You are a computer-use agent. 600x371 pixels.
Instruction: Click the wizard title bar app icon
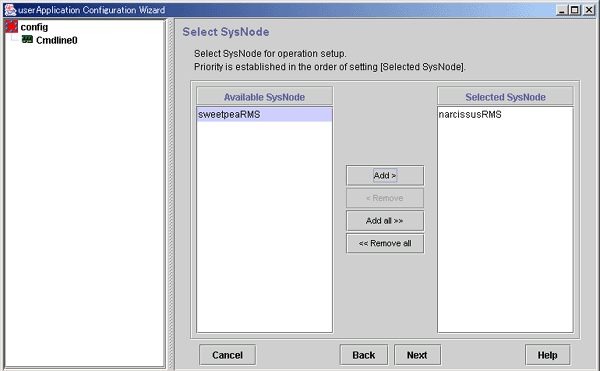pyautogui.click(x=10, y=10)
